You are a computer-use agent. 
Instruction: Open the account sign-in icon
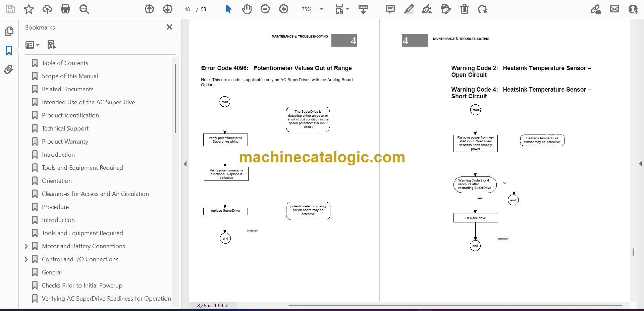pos(633,9)
